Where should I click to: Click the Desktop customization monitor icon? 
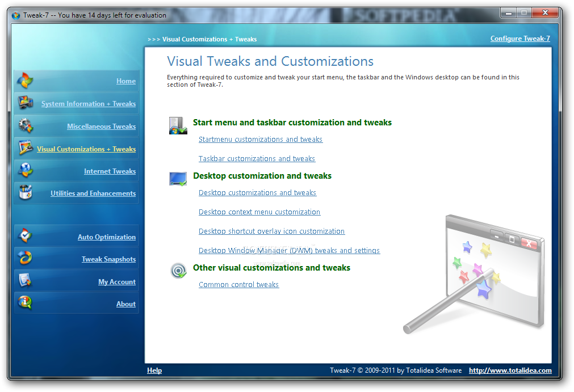(x=178, y=179)
